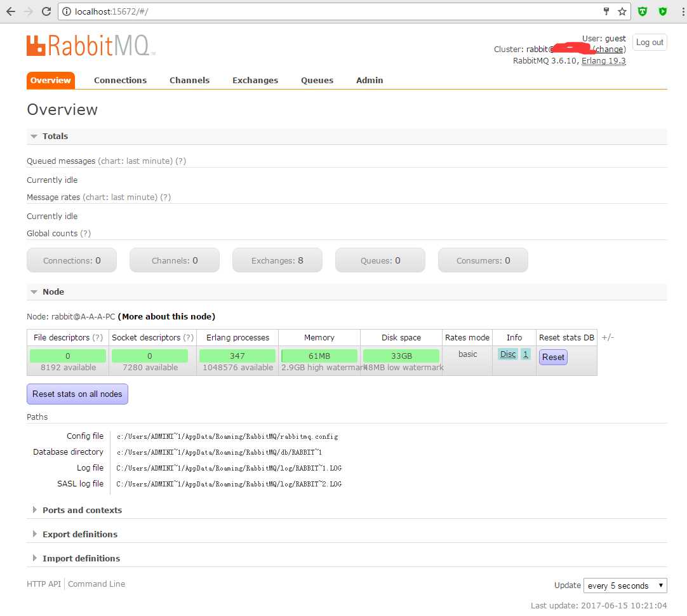Reload the page with refresh icon
Viewport: 687px width, 616px height.
tap(46, 12)
